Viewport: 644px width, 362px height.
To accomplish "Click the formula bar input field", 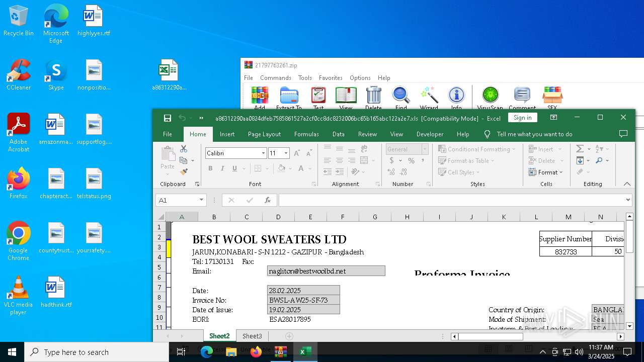I will click(451, 200).
